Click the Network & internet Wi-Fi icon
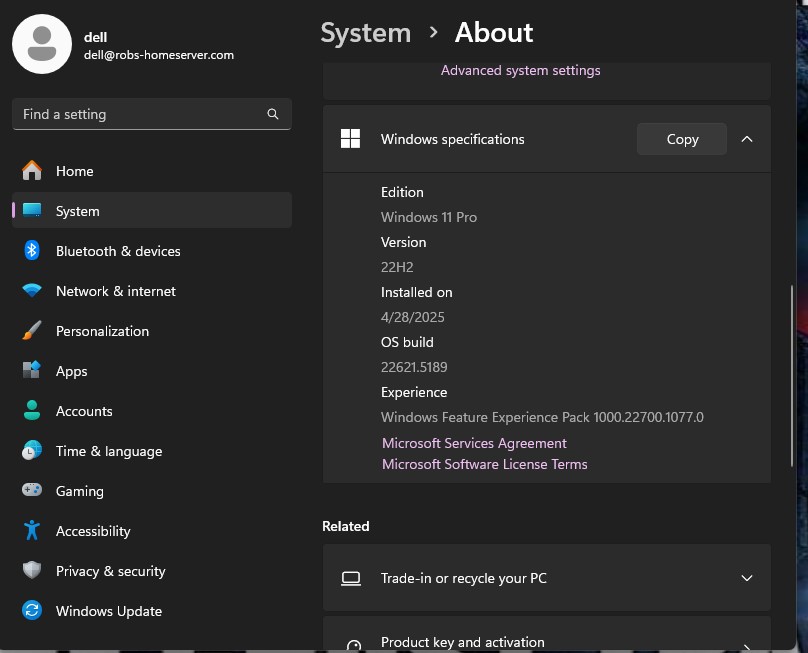 pos(32,291)
